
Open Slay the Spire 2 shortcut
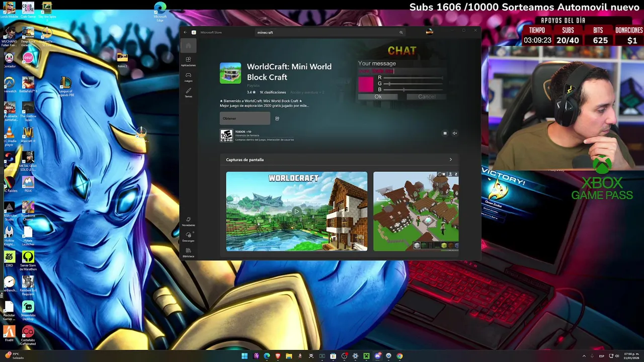click(47, 10)
